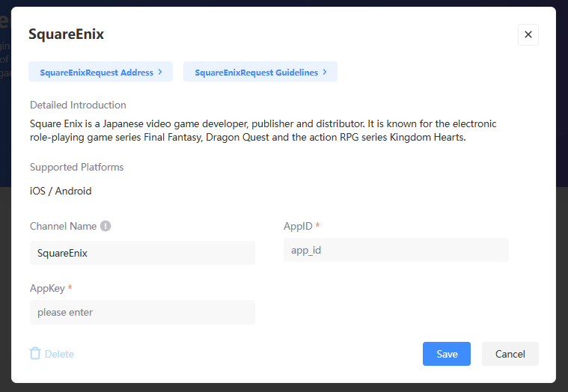Click the Square Enix description paragraph
This screenshot has height=392, width=568.
point(263,130)
